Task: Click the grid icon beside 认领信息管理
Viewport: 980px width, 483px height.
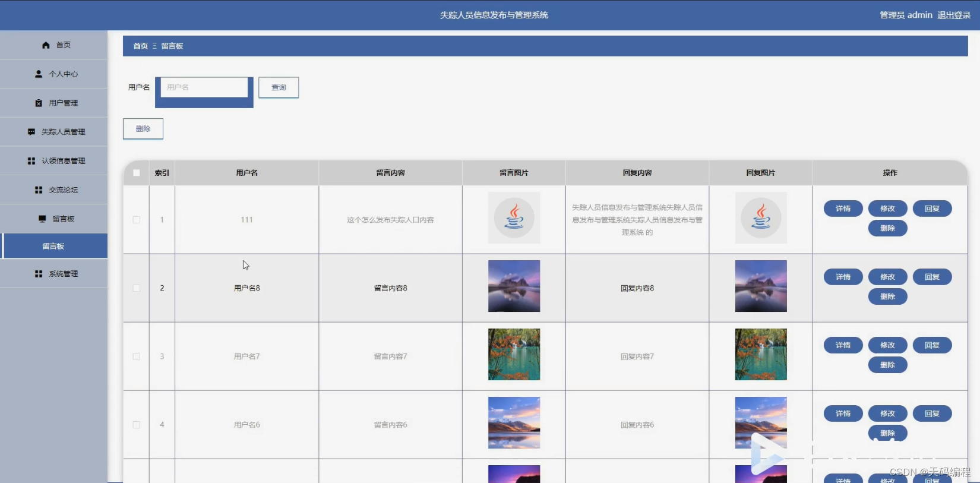Action: [x=31, y=161]
